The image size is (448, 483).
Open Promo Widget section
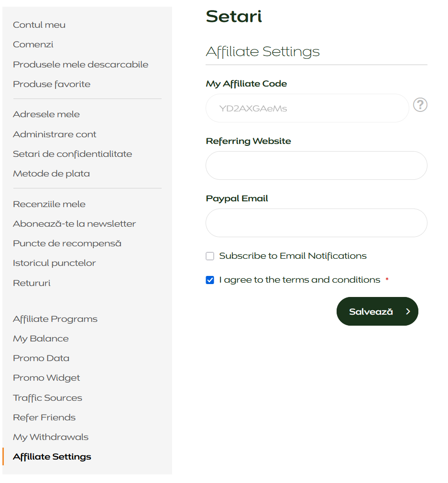46,378
